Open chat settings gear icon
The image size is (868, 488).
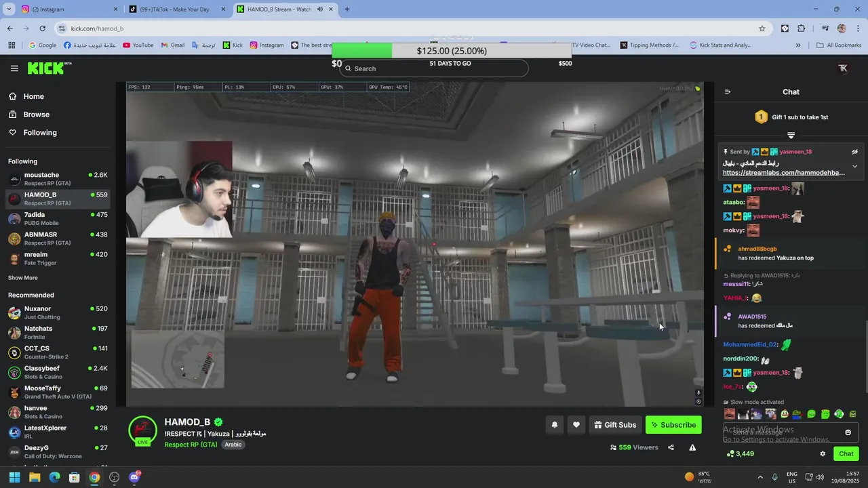pos(823,454)
